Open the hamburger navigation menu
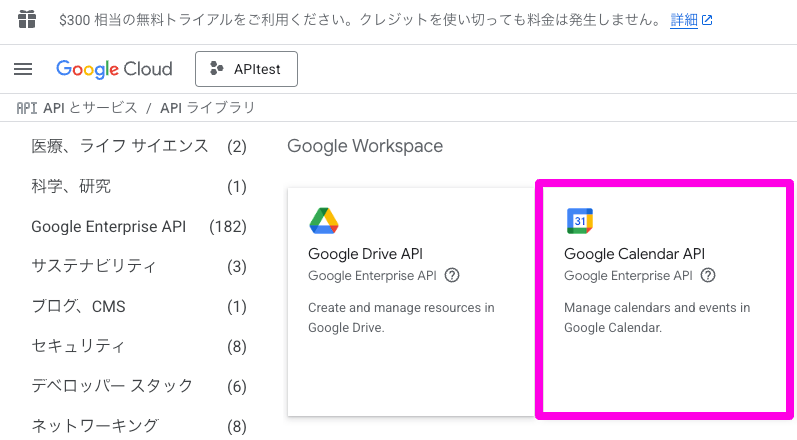797x440 pixels. click(23, 69)
